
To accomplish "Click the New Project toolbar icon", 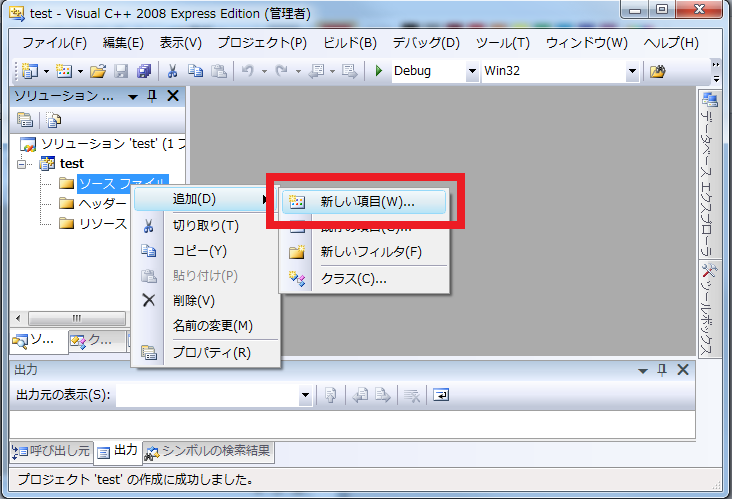I will [30, 71].
